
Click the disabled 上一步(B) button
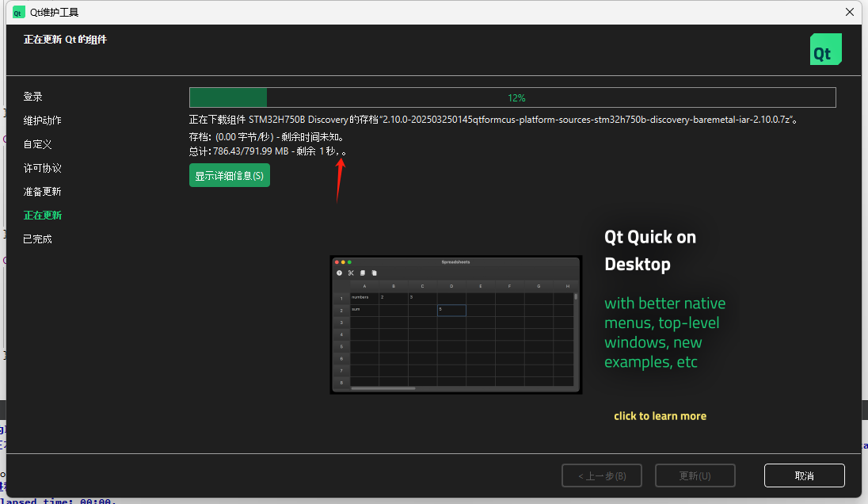pos(602,475)
